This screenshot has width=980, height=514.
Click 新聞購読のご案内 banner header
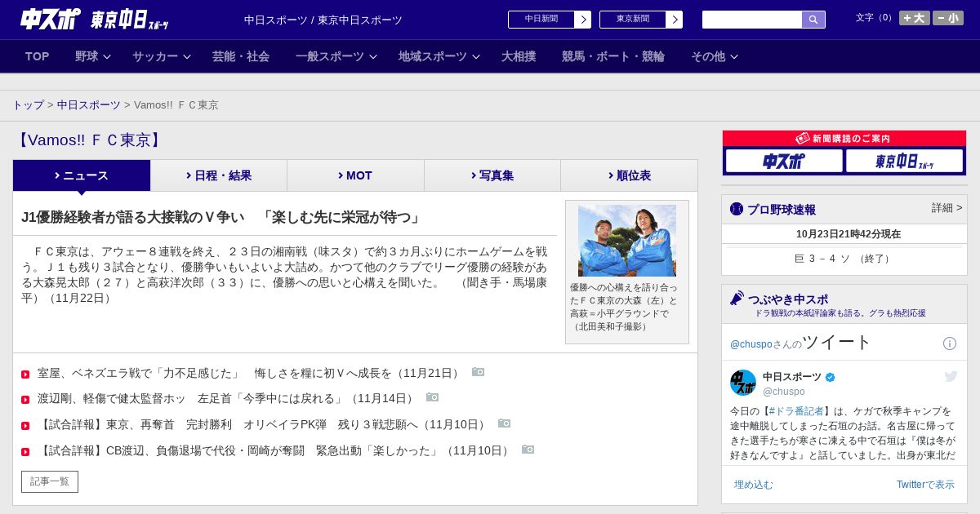[844, 139]
